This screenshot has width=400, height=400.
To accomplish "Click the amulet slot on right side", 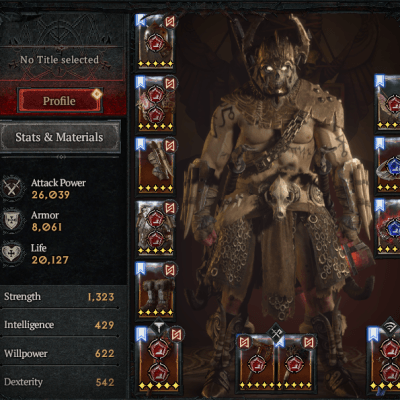I will tap(387, 103).
